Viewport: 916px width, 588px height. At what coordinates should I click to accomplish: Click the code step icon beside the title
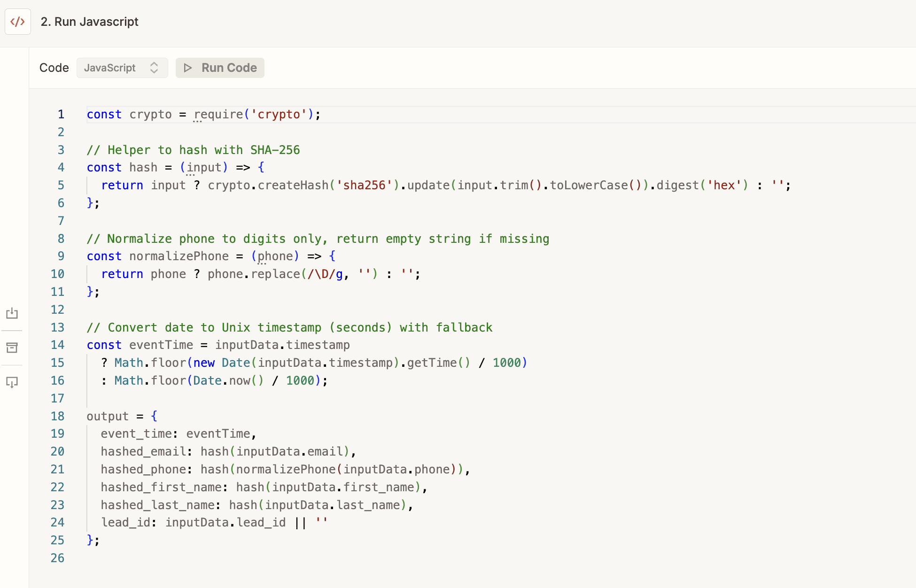tap(18, 22)
